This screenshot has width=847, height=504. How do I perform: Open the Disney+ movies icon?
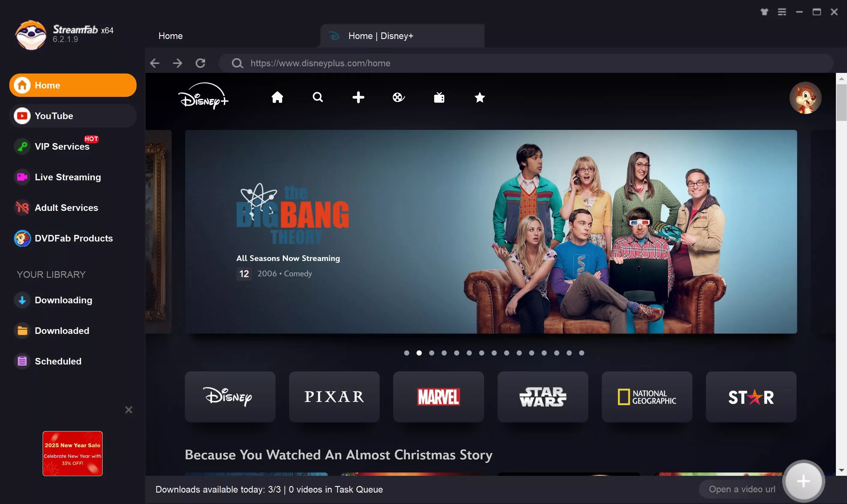(398, 97)
